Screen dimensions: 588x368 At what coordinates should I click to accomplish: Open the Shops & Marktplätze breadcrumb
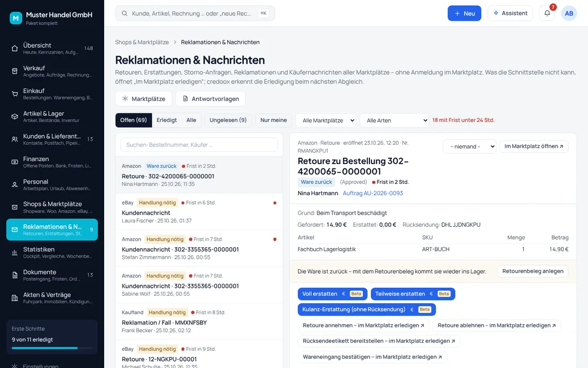tap(142, 42)
